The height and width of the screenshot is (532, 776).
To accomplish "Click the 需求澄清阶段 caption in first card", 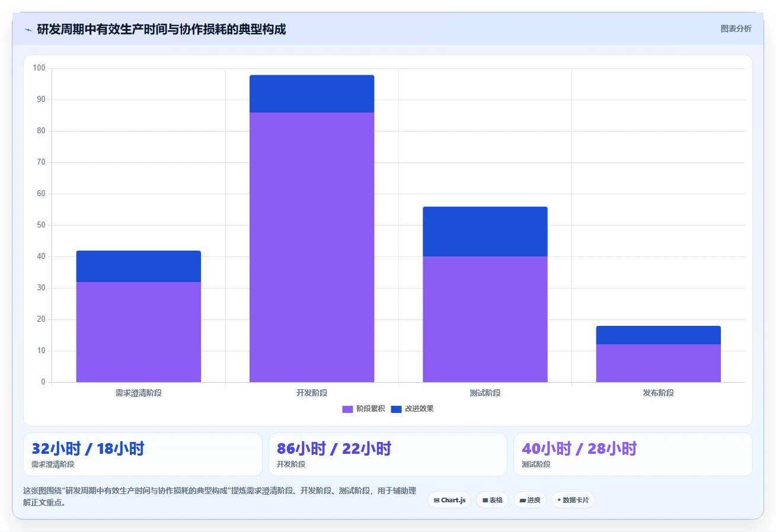I will [53, 464].
